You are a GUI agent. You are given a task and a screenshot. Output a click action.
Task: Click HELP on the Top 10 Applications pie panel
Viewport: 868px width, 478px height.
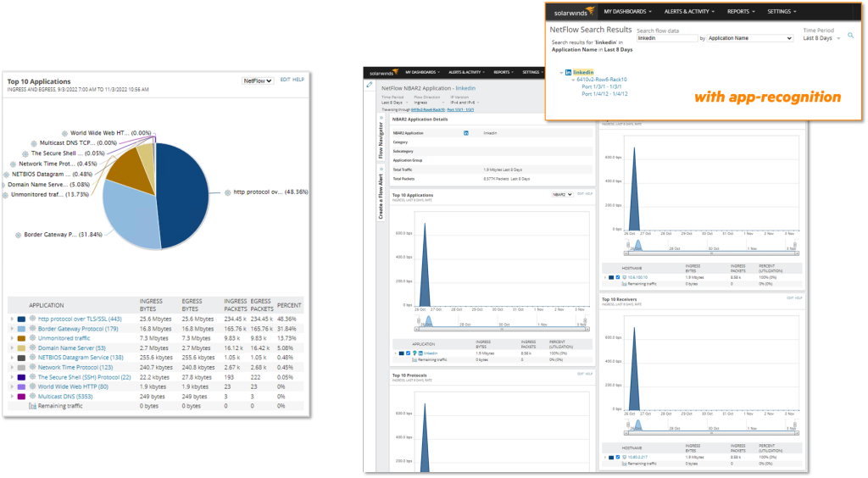pyautogui.click(x=298, y=80)
